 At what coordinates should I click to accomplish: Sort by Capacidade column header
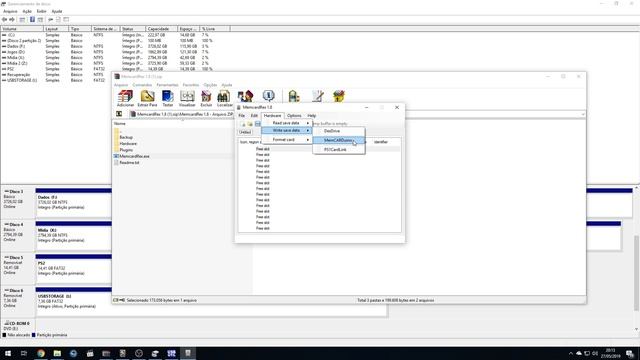tap(162, 29)
